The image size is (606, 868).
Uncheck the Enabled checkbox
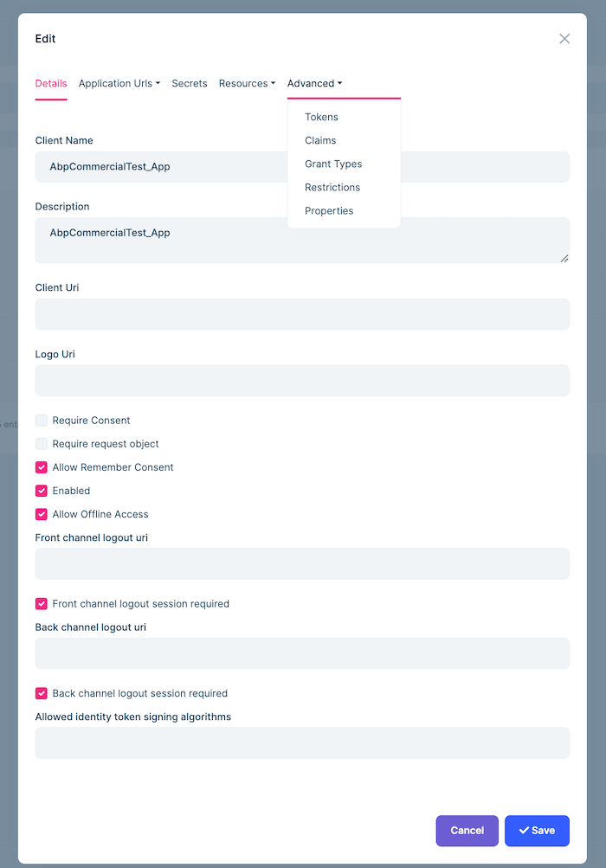point(40,490)
